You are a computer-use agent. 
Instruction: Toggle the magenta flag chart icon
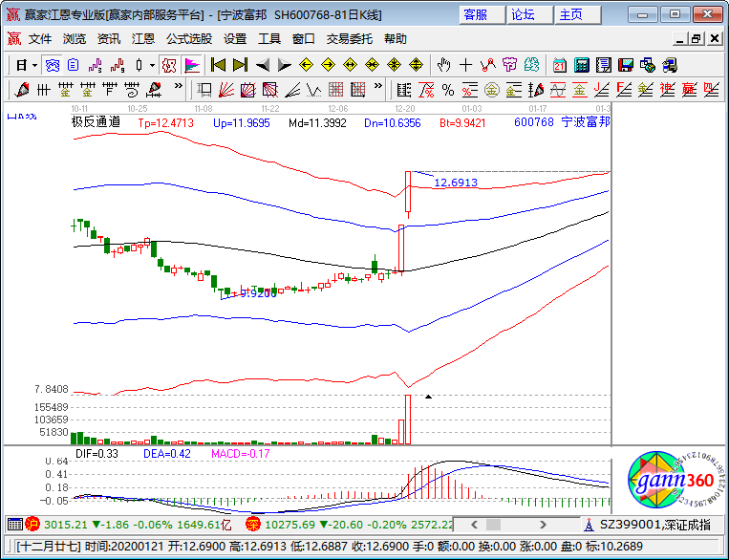point(191,66)
